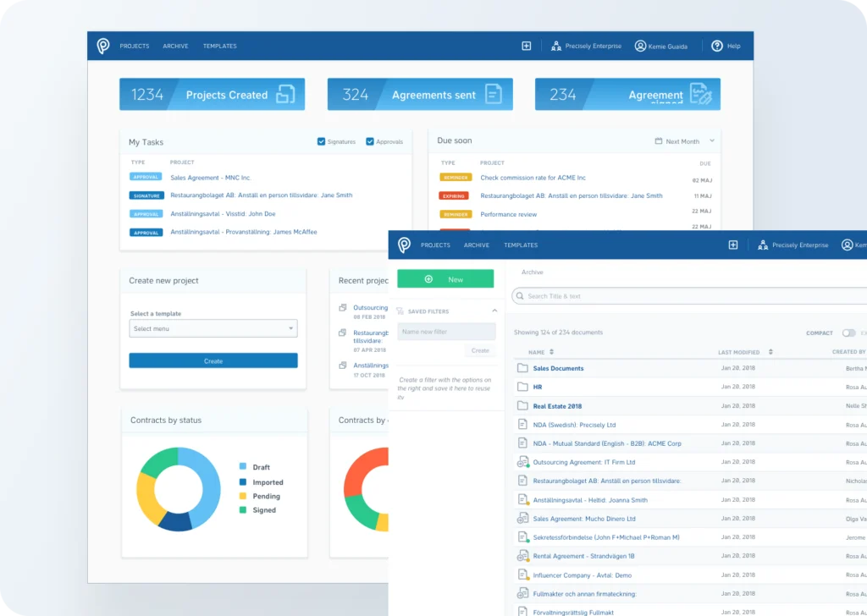Click the Help question mark icon

(x=717, y=46)
